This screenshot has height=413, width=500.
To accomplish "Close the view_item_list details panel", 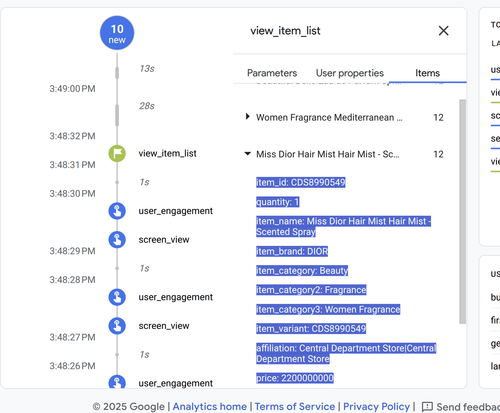I will tap(443, 31).
